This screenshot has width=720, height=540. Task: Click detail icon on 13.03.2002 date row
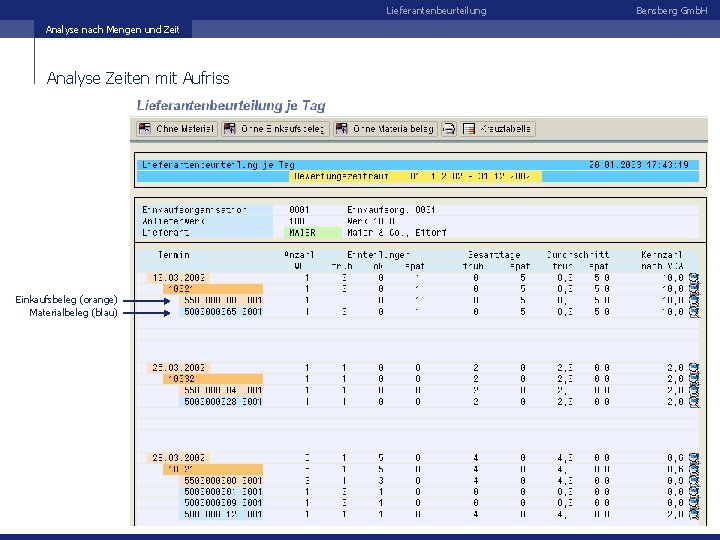click(x=694, y=278)
